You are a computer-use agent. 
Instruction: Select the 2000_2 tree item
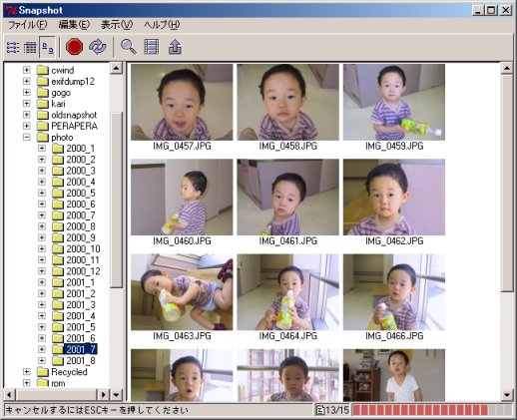tap(81, 160)
